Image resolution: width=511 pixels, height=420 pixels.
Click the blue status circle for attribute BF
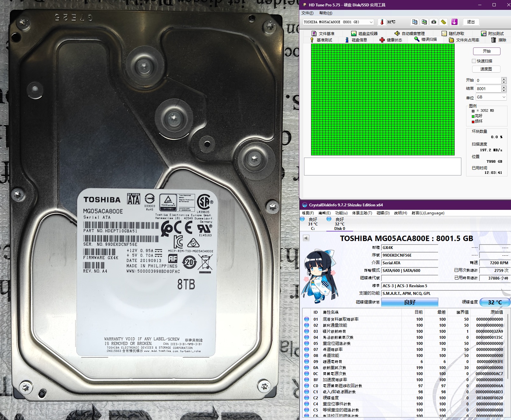click(307, 380)
